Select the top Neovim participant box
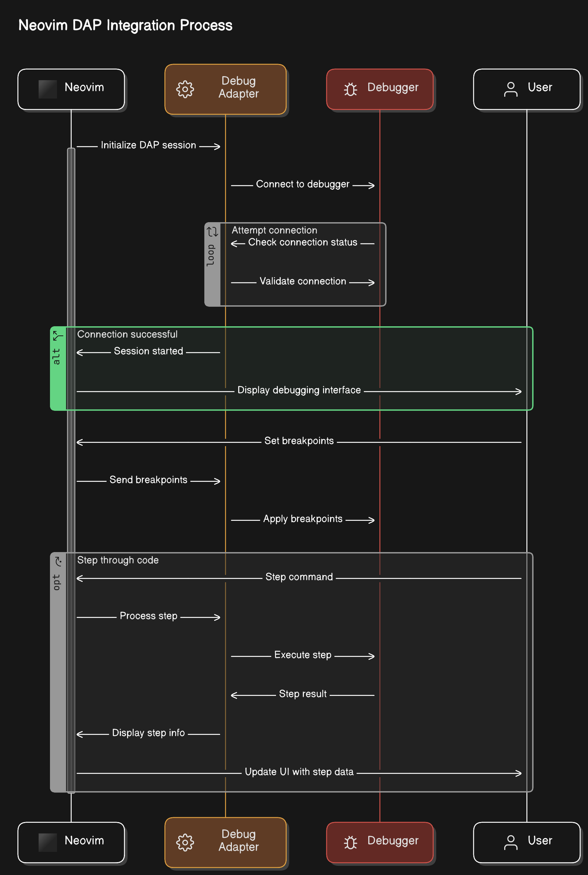Viewport: 588px width, 875px height. (x=71, y=89)
